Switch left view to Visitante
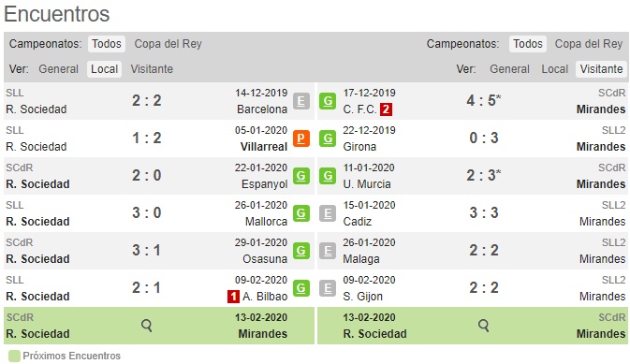Screen dimensions: 630x364 tap(152, 69)
